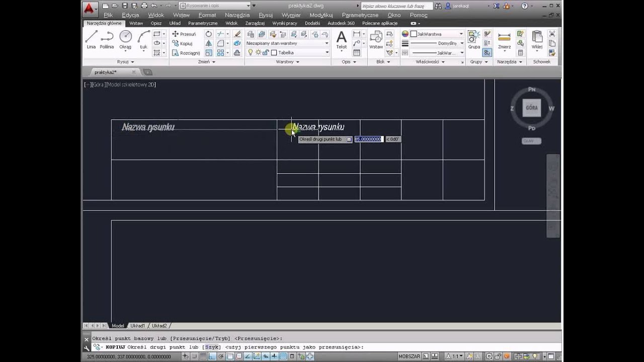Toggle the Tabelka layer lock icon
644x362 pixels.
(x=266, y=52)
